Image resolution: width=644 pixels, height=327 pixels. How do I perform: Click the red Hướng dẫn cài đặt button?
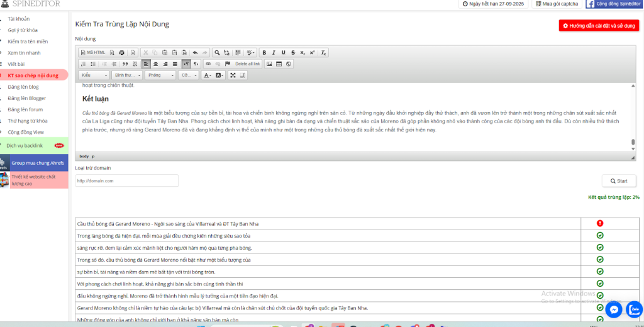pos(599,26)
